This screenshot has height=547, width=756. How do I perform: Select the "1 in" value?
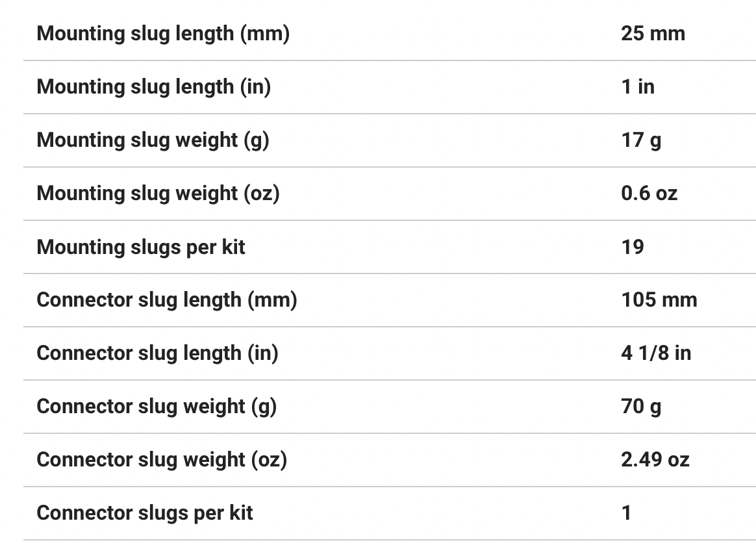click(638, 86)
